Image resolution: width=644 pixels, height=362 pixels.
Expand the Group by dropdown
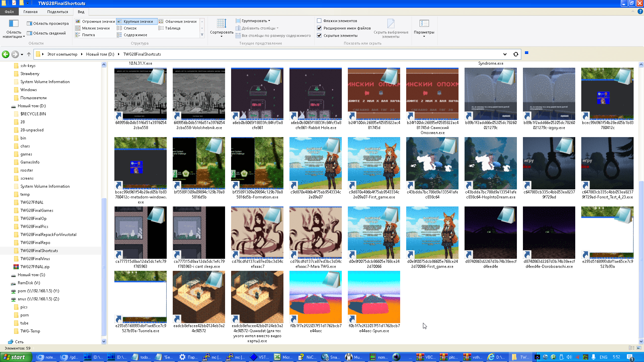254,21
